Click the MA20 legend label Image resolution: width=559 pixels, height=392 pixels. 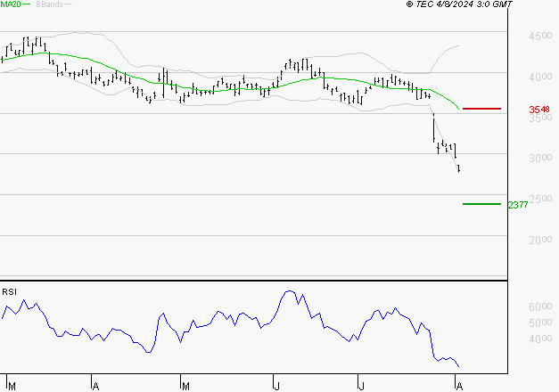(11, 4)
